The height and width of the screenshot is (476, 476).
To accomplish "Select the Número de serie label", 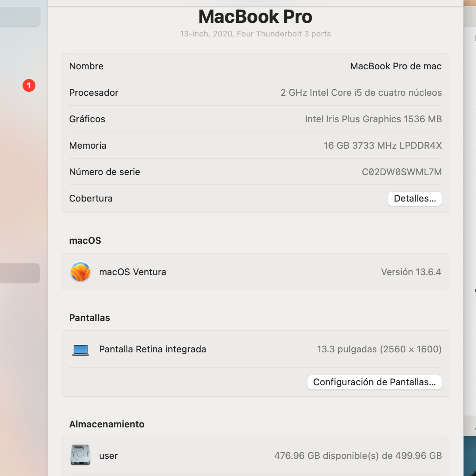I will 105,172.
